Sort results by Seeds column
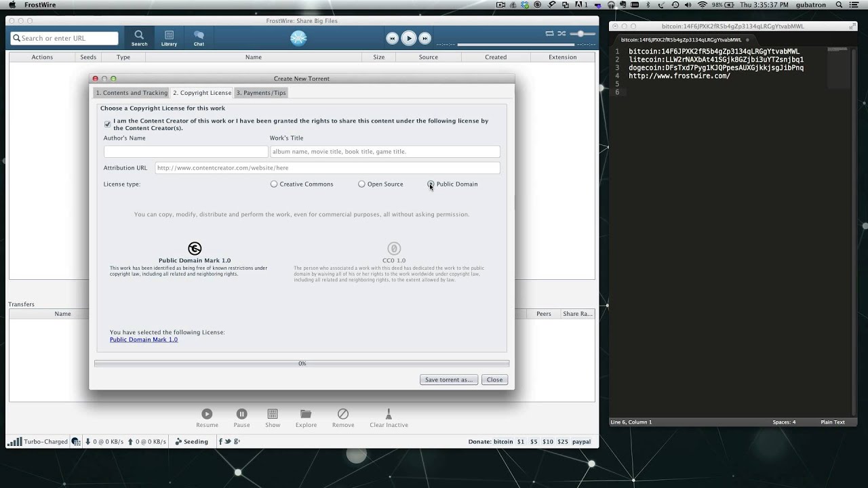 pos(88,57)
